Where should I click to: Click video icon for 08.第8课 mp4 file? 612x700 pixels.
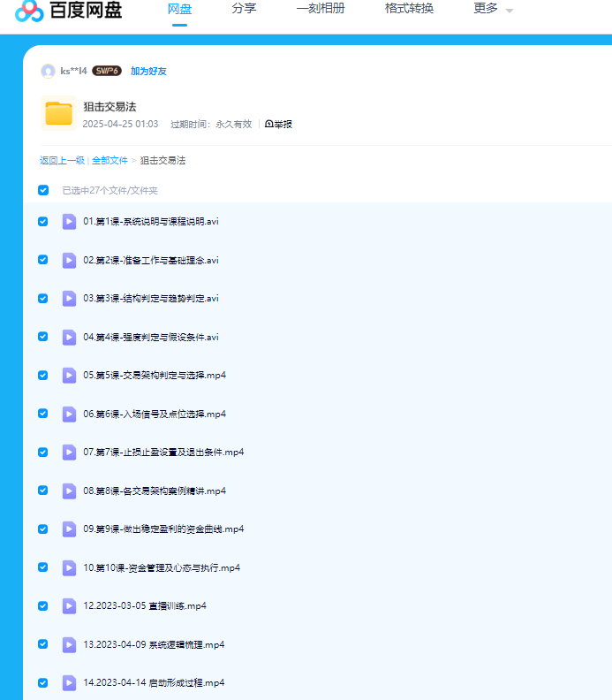[x=69, y=491]
